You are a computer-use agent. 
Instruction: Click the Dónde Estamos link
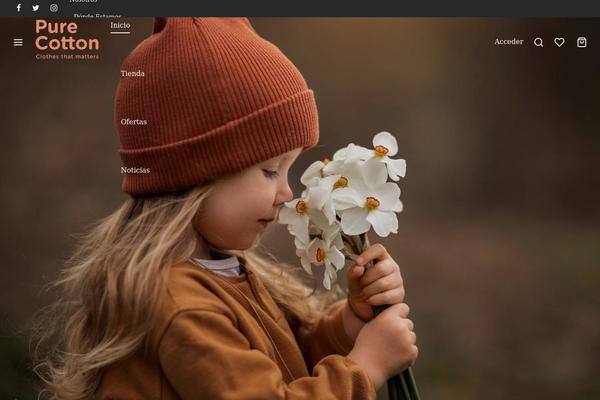pyautogui.click(x=97, y=17)
